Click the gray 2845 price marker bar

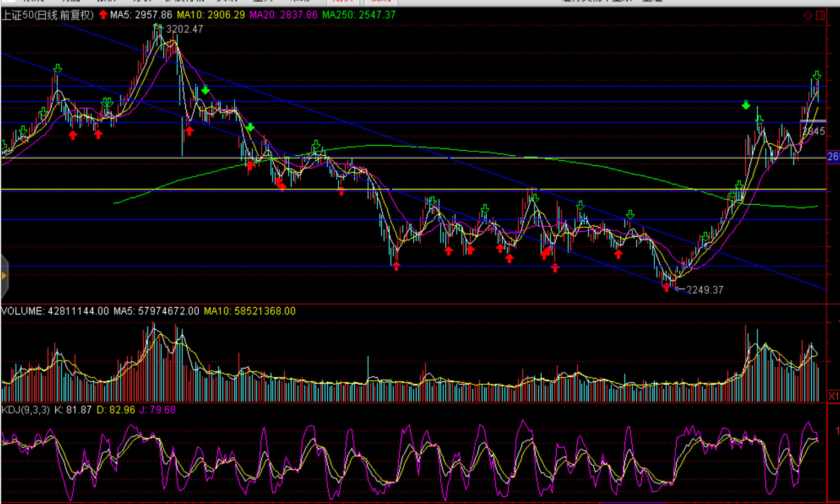(812, 121)
